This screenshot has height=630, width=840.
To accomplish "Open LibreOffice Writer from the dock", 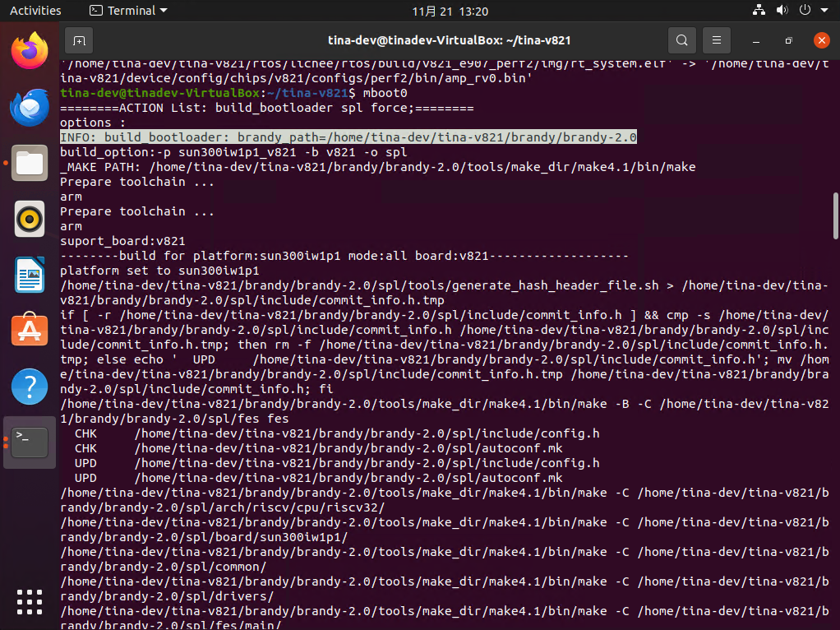I will pos(30,275).
